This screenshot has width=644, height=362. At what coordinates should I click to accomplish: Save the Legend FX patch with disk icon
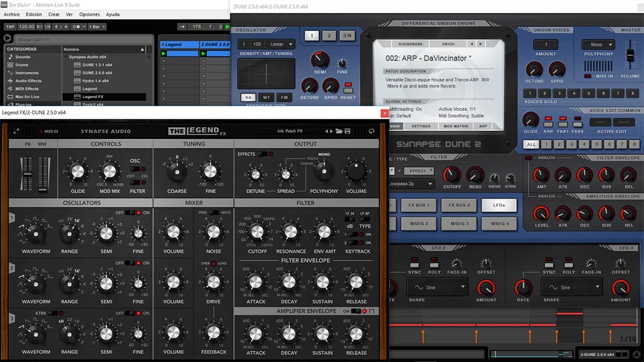(x=347, y=131)
